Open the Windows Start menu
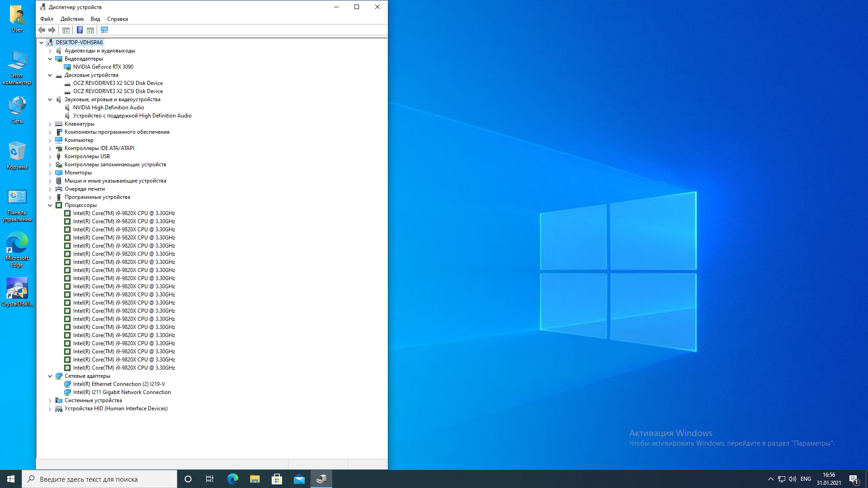The image size is (868, 488). 11,479
